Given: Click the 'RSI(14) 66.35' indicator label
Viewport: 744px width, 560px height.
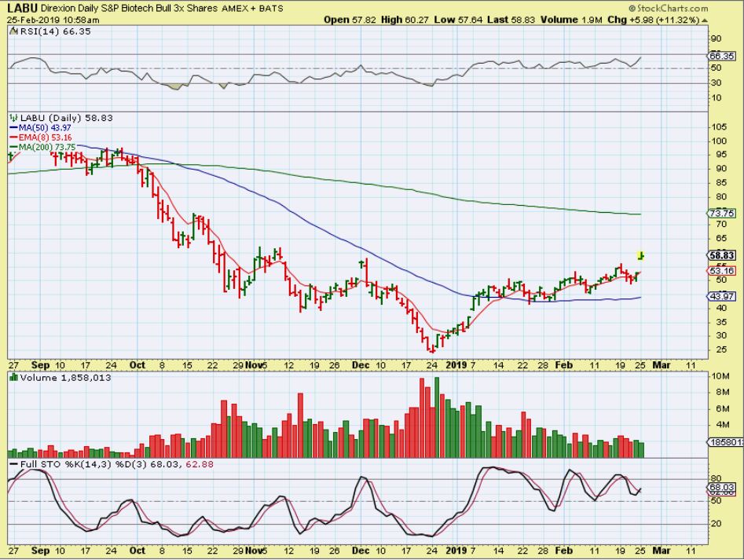Looking at the screenshot, I should [x=54, y=31].
